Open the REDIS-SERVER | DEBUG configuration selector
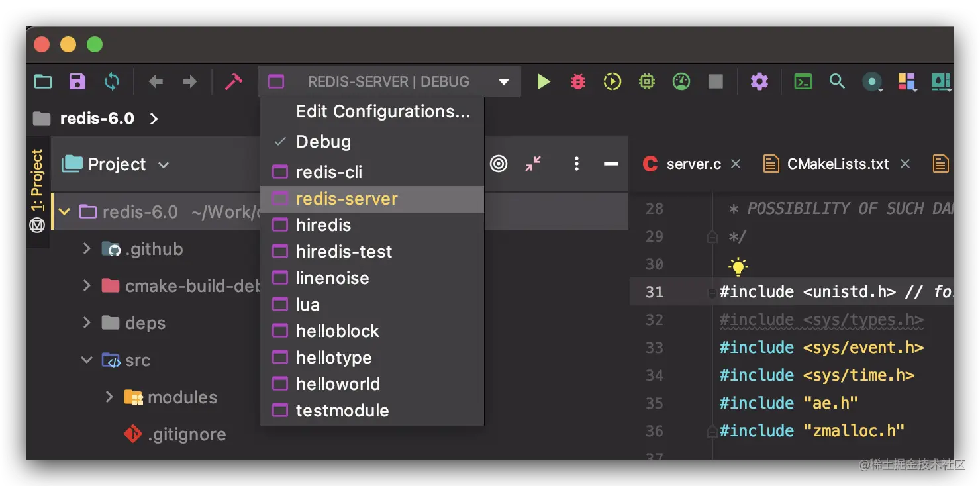This screenshot has width=980, height=486. 389,81
